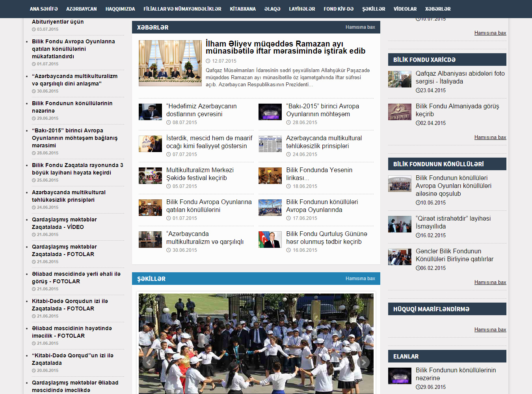Click Hamısına bax in XƏBƏRLƏR header

pos(360,27)
